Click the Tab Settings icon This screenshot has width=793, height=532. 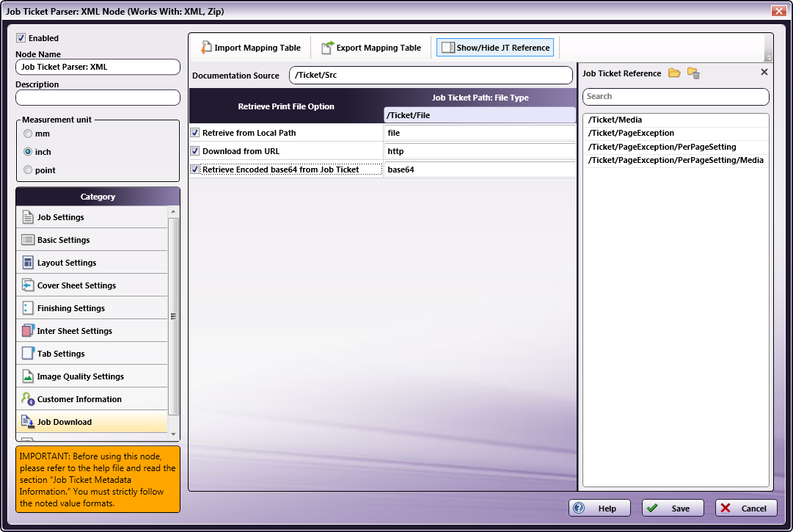pyautogui.click(x=28, y=353)
